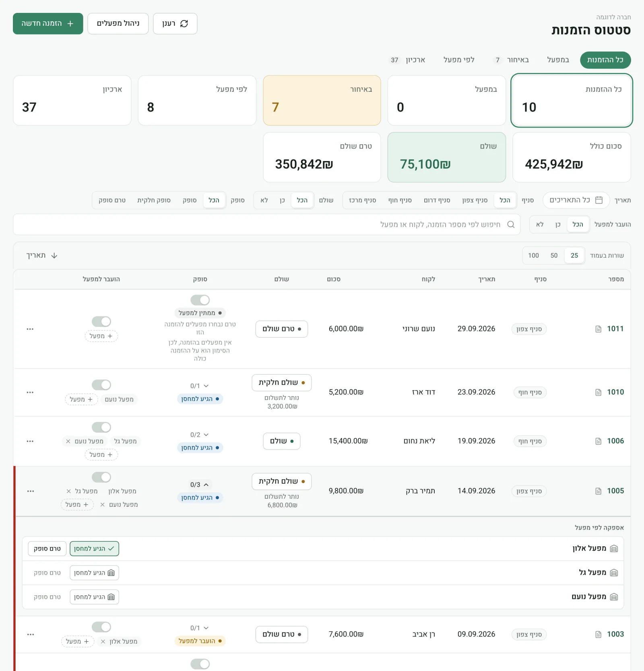
Task: Click the ניהול מפעלים button
Action: [x=118, y=24]
